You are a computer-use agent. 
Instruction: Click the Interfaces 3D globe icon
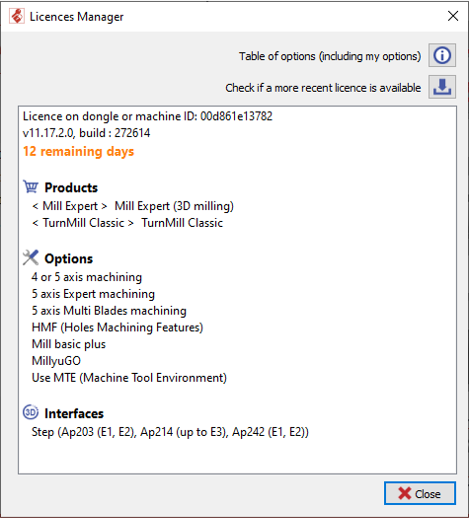tap(31, 412)
